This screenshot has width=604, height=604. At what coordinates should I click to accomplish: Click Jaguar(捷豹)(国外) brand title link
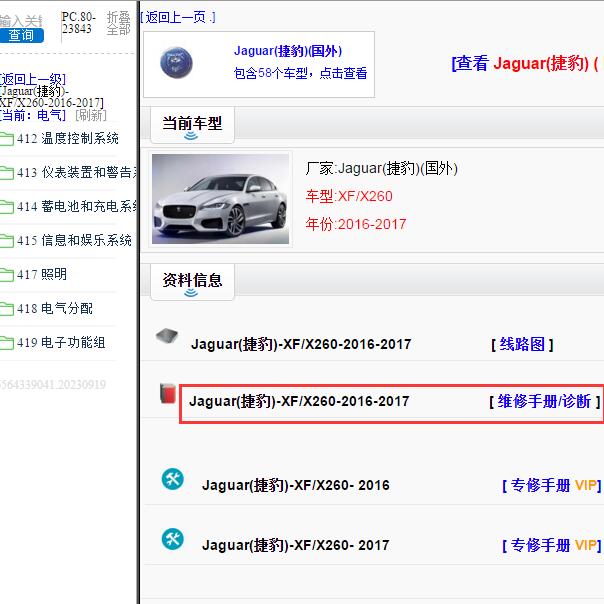click(288, 51)
